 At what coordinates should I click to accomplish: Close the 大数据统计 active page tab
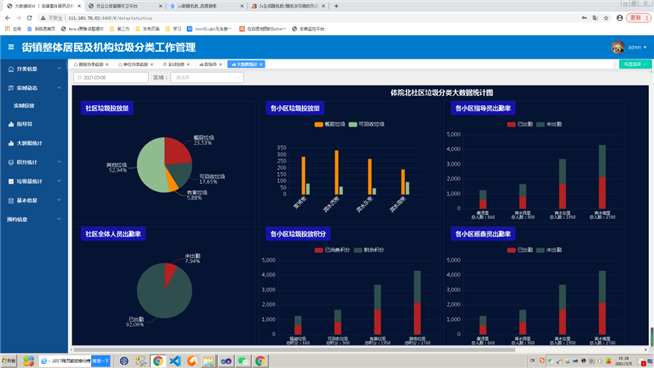[x=261, y=64]
